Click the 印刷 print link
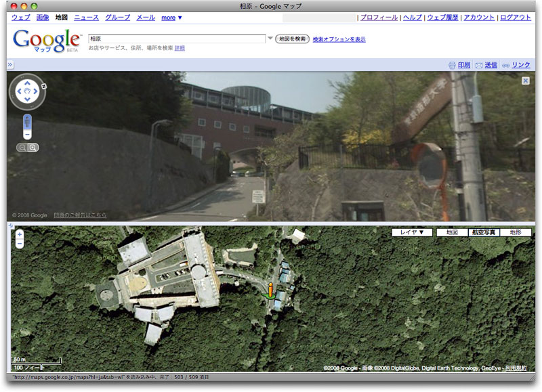Screen dimensions: 542x392 tap(464, 65)
